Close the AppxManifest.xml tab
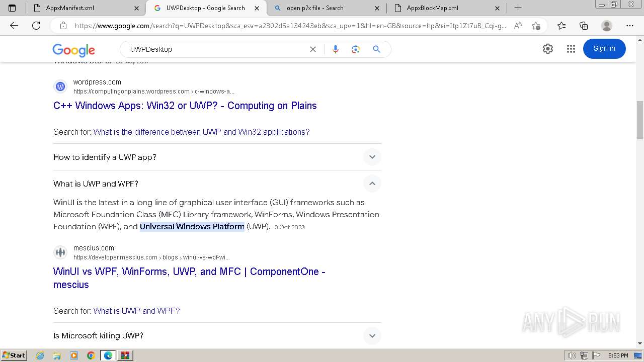 pos(137,8)
